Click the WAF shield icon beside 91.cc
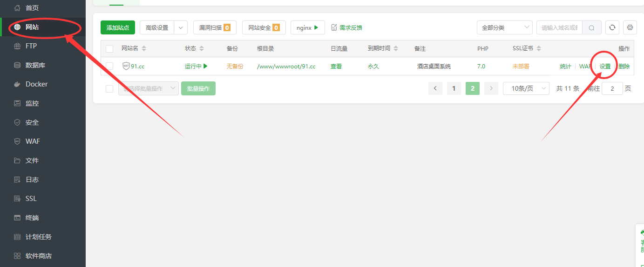Viewport: 644px width, 267px height. pyautogui.click(x=126, y=66)
